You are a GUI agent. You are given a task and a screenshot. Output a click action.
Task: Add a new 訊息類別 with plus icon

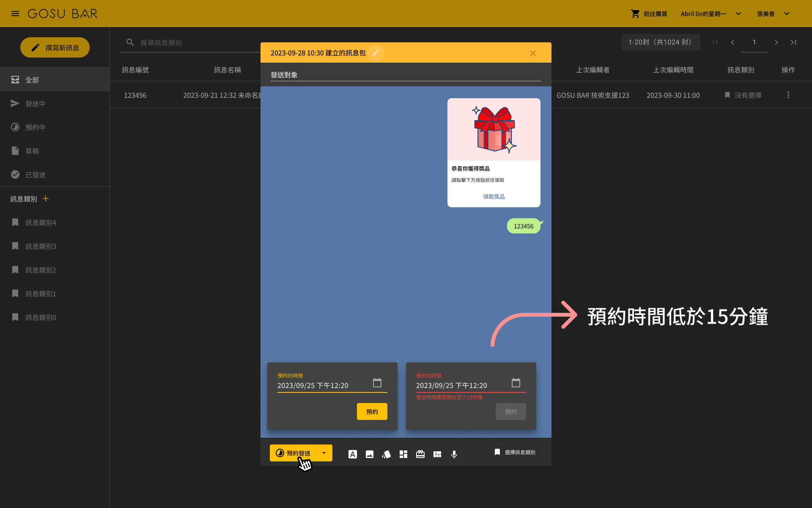click(x=46, y=199)
